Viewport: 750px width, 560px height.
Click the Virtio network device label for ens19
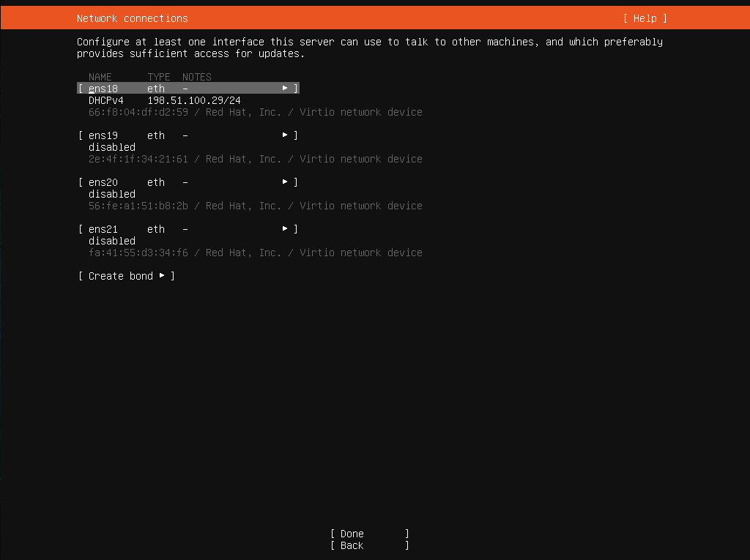pos(361,158)
